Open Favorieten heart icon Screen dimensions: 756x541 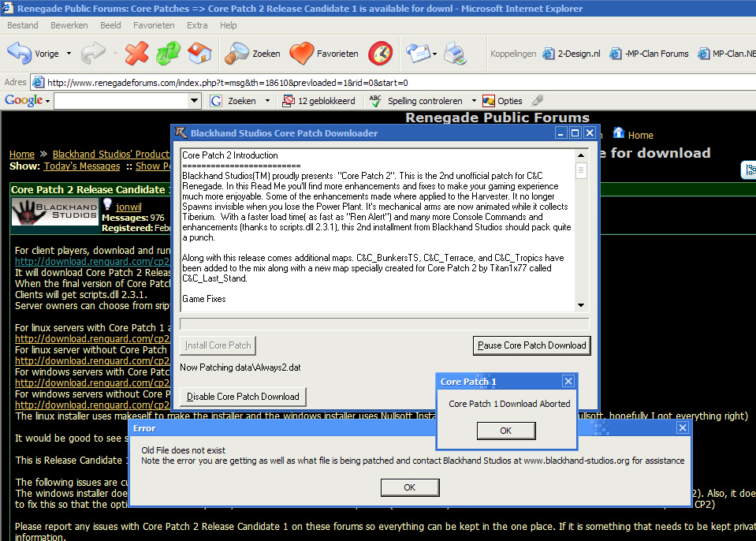point(324,54)
